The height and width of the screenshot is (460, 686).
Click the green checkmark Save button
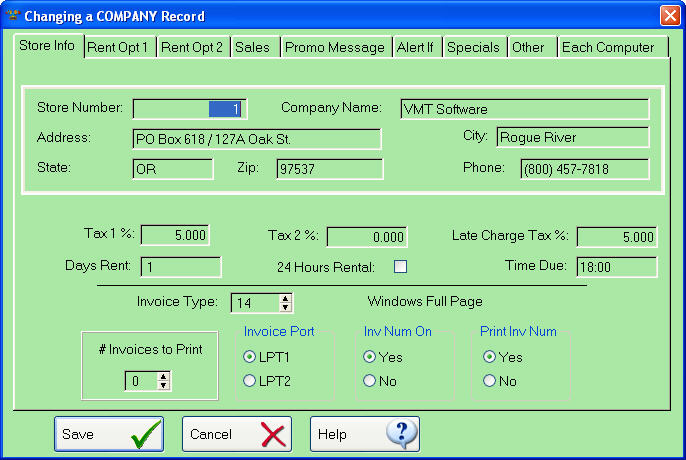click(108, 434)
